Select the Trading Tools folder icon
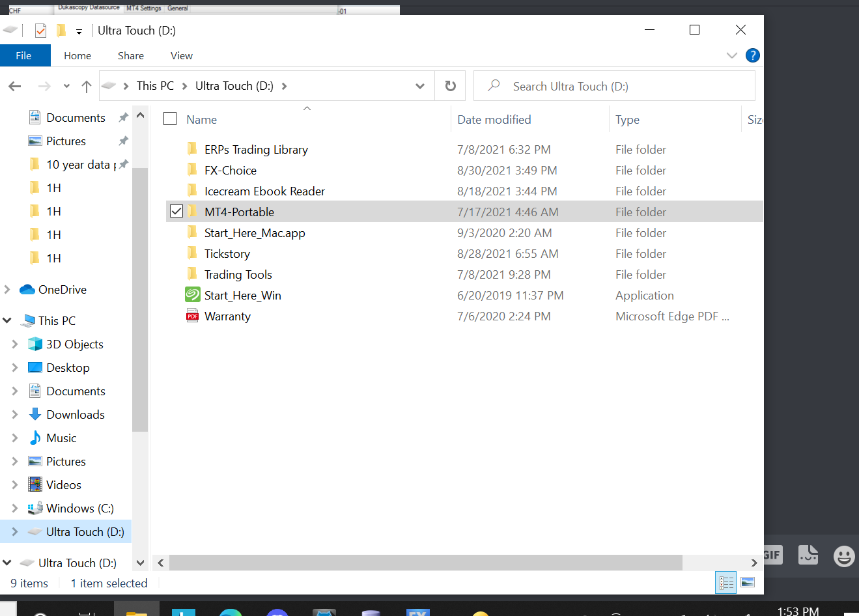Screen dimensions: 859x616 192,274
